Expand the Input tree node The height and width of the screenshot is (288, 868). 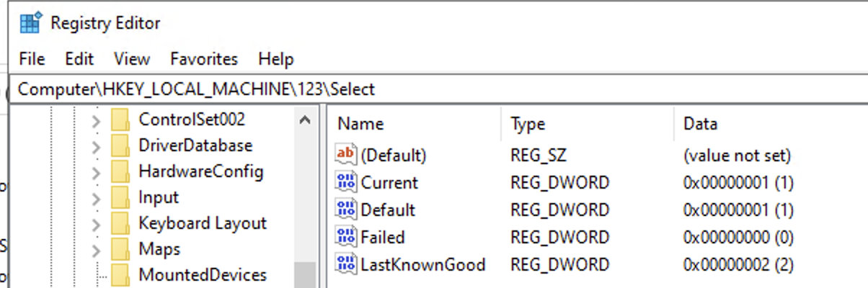[x=96, y=198]
